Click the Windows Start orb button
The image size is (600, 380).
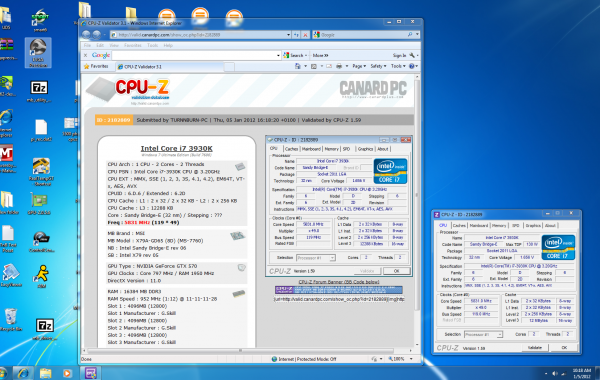pyautogui.click(x=2, y=373)
